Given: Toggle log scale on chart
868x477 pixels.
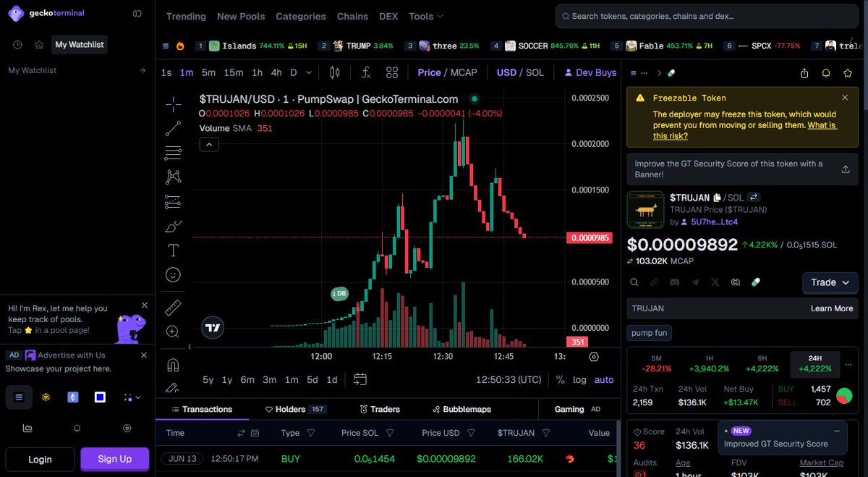Looking at the screenshot, I should pos(580,379).
